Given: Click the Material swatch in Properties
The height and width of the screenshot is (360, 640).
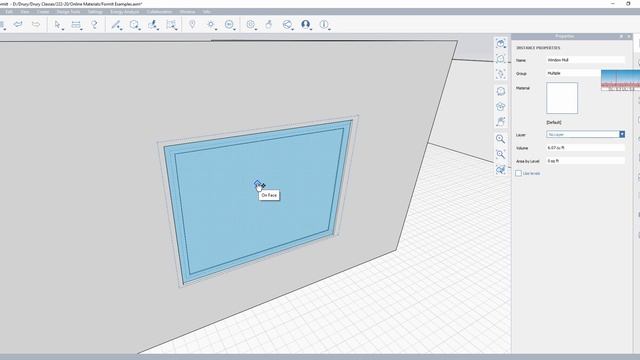Looking at the screenshot, I should tap(562, 98).
